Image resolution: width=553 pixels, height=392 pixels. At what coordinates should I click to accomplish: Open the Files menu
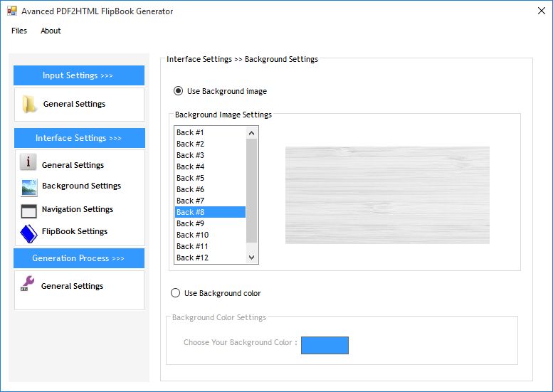(19, 31)
